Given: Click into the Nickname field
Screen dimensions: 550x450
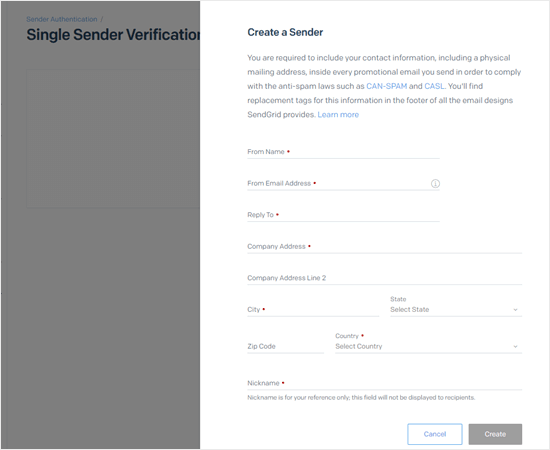Looking at the screenshot, I should click(384, 383).
